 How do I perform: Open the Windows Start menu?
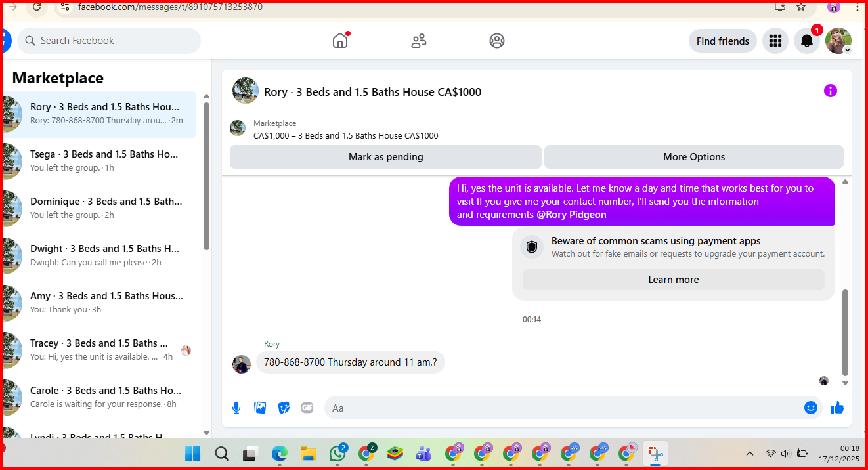tap(193, 454)
